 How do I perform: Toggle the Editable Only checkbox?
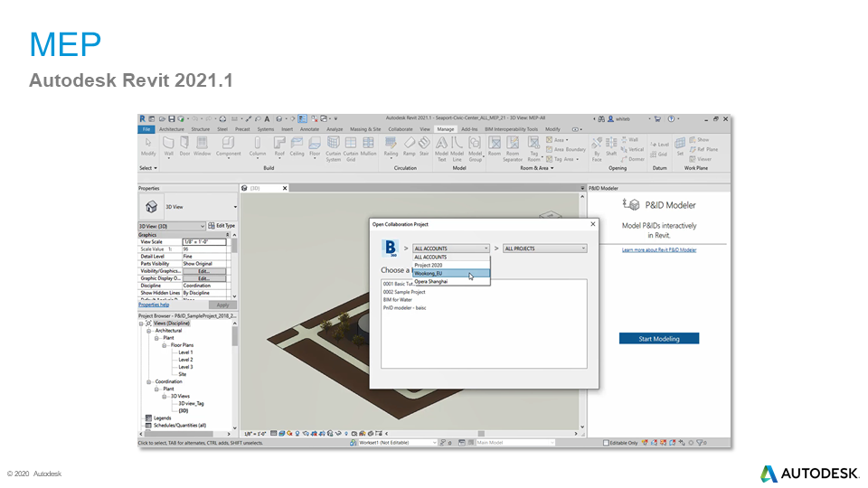tap(606, 443)
